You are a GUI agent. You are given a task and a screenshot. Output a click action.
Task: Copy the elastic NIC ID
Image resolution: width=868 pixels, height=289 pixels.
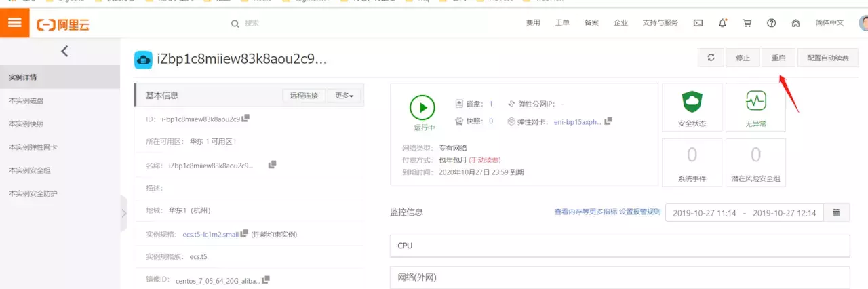[x=608, y=121]
